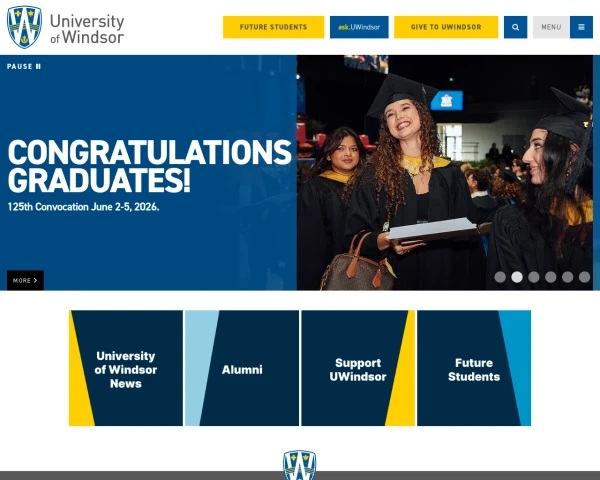Expand the MENU label button
Image resolution: width=600 pixels, height=480 pixels.
pyautogui.click(x=551, y=27)
